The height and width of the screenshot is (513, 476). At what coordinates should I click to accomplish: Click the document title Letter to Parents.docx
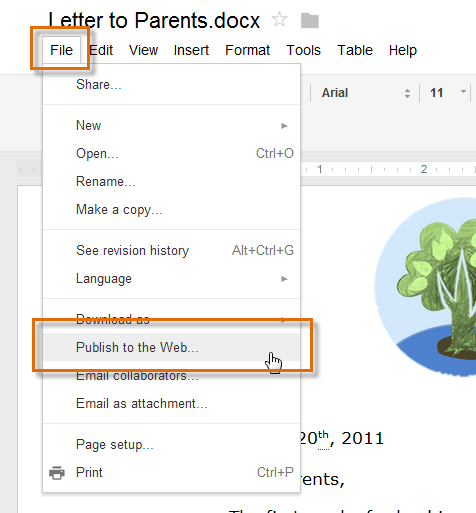(x=154, y=21)
